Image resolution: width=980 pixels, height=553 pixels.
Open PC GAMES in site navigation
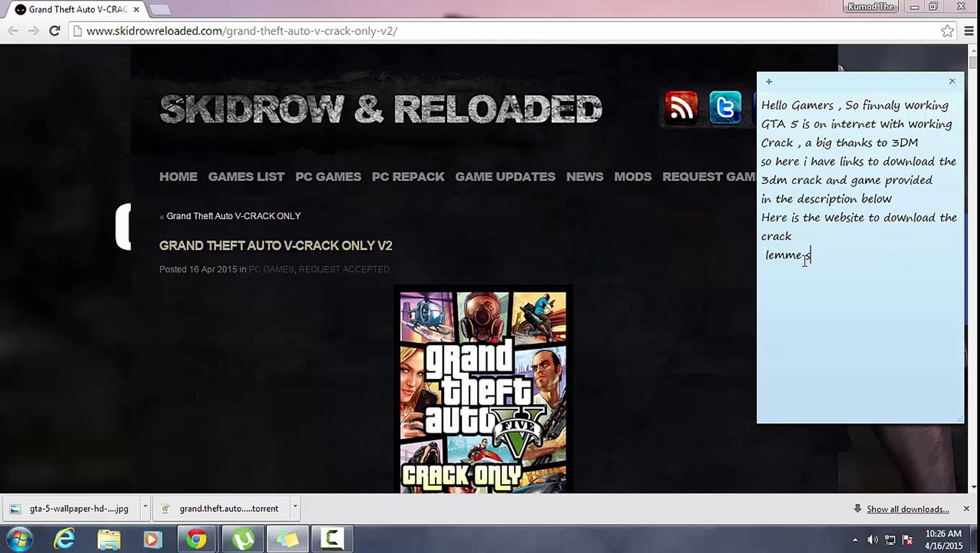click(x=328, y=177)
